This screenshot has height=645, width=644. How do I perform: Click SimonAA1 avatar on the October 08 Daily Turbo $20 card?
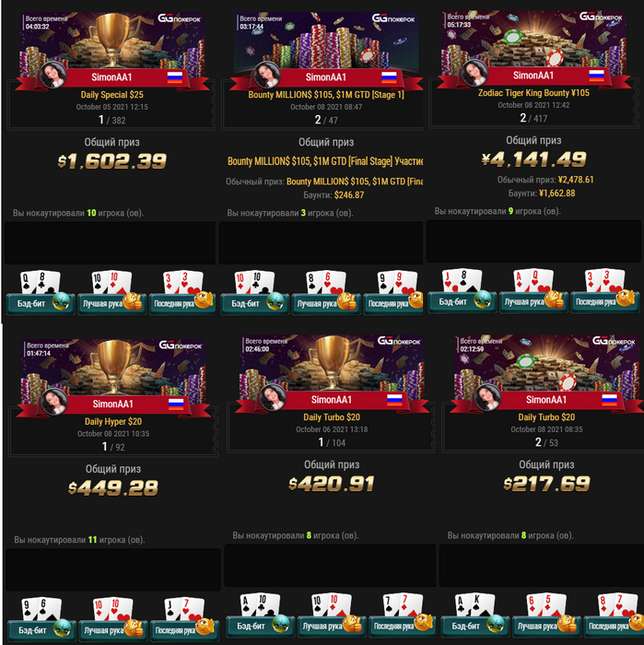(x=487, y=398)
